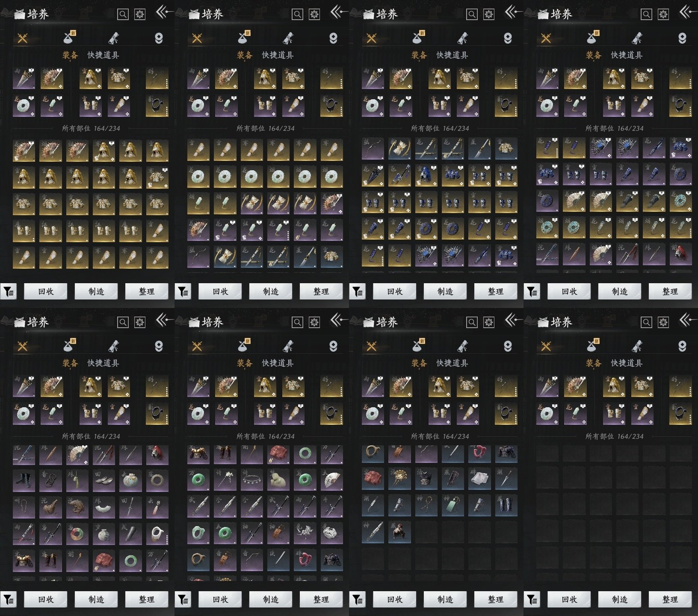Switch to 快捷道具 tab in empty-grid bottom-right panel

point(627,363)
